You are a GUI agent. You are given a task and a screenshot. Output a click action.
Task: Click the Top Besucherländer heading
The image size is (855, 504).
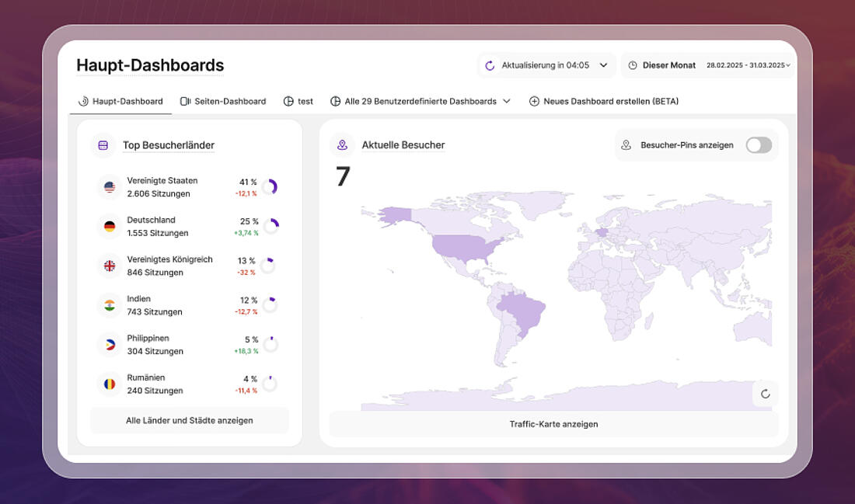click(169, 145)
